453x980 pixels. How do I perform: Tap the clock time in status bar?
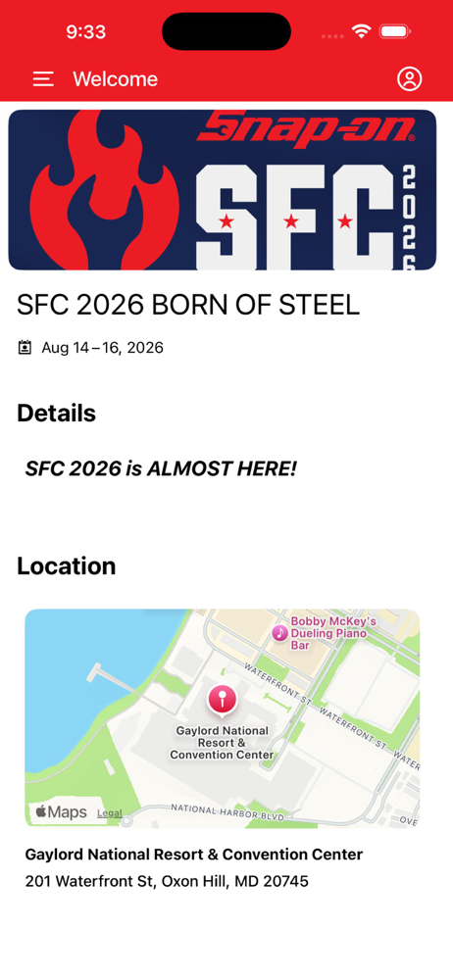(86, 31)
